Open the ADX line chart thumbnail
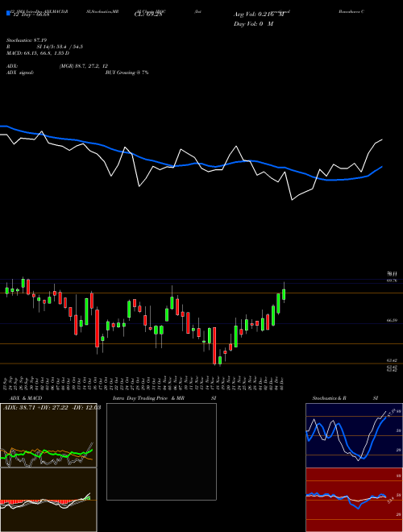The height and width of the screenshot is (532, 403). (48, 435)
